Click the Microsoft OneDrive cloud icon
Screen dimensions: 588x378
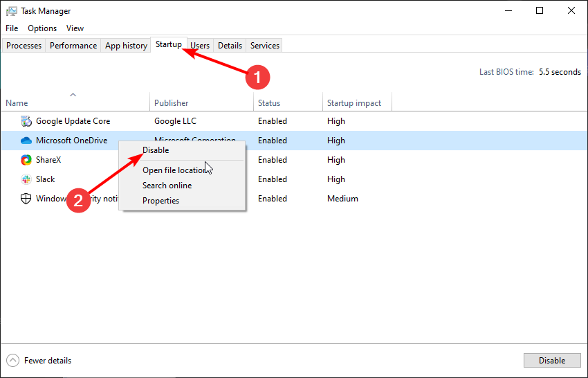tap(26, 141)
